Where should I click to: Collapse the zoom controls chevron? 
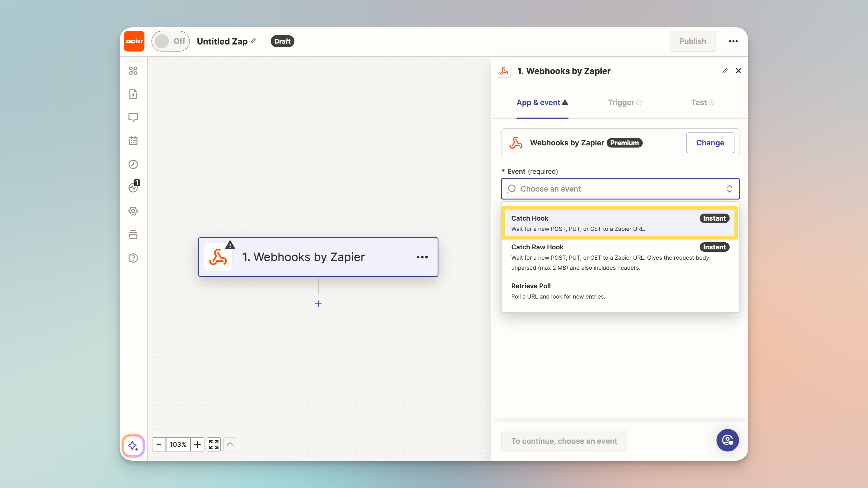point(230,444)
